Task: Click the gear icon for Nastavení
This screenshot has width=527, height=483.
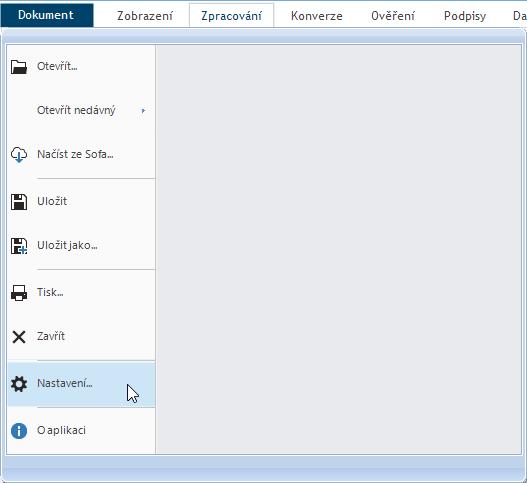Action: (x=19, y=384)
